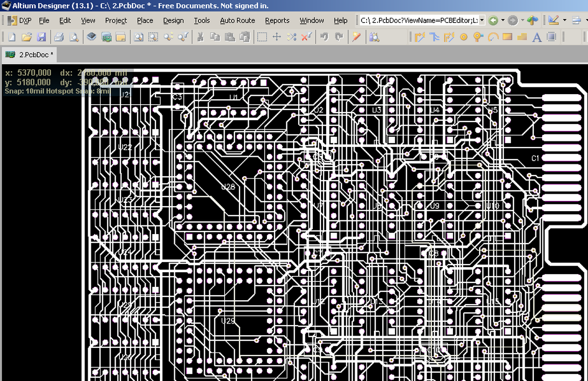Screen dimensions: 588x381
Task: Click the grey Forward navigation button
Action: click(x=513, y=21)
